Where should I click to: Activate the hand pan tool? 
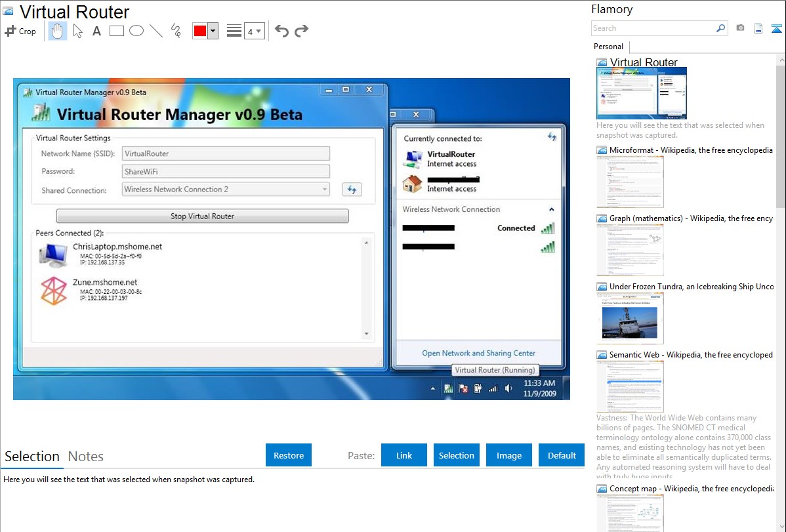tap(57, 31)
